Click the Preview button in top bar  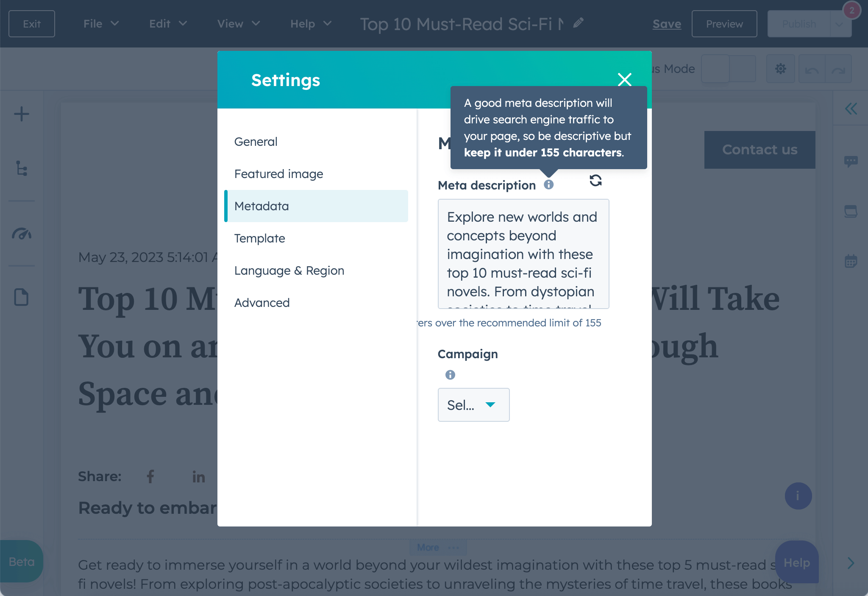point(724,23)
